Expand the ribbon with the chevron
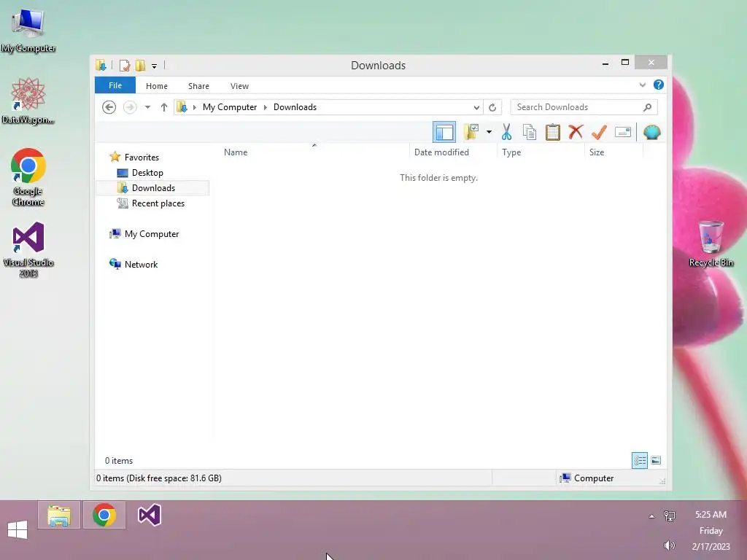The width and height of the screenshot is (747, 560). click(x=642, y=85)
